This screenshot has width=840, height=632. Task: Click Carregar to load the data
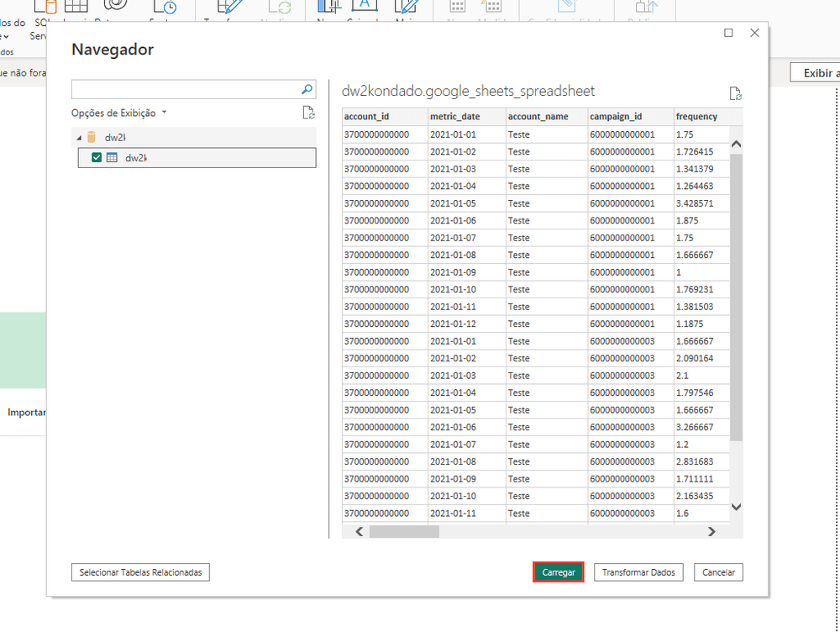click(558, 571)
